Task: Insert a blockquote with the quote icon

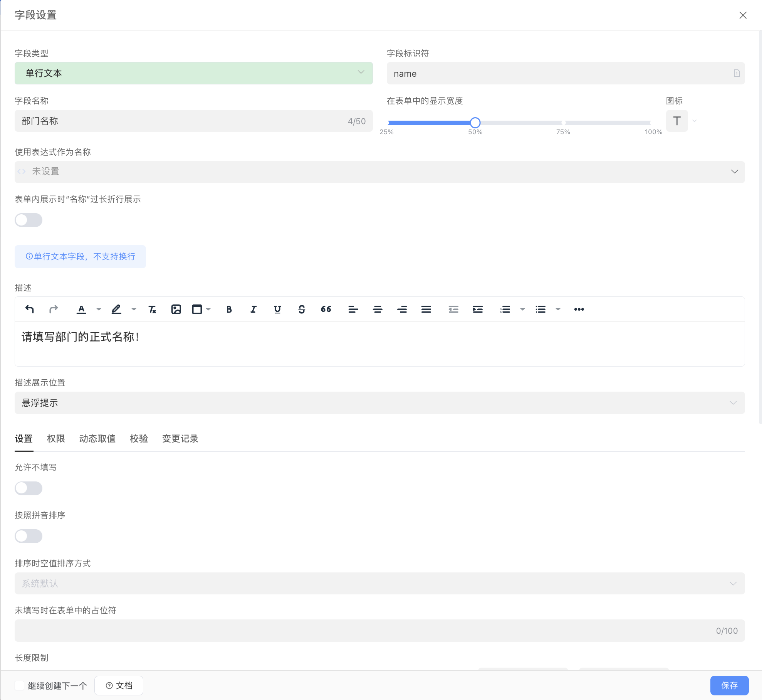Action: pyautogui.click(x=326, y=309)
